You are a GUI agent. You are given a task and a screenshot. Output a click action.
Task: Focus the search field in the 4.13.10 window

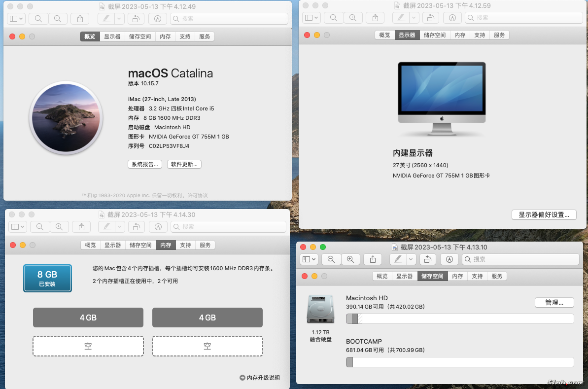(520, 259)
